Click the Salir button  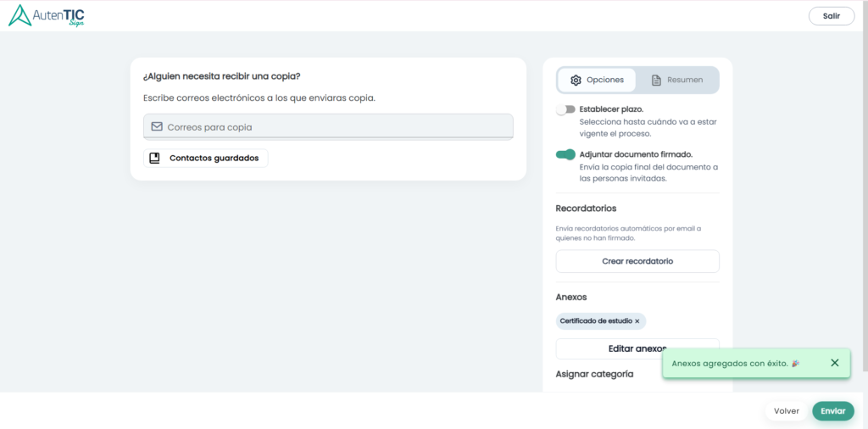pyautogui.click(x=832, y=16)
